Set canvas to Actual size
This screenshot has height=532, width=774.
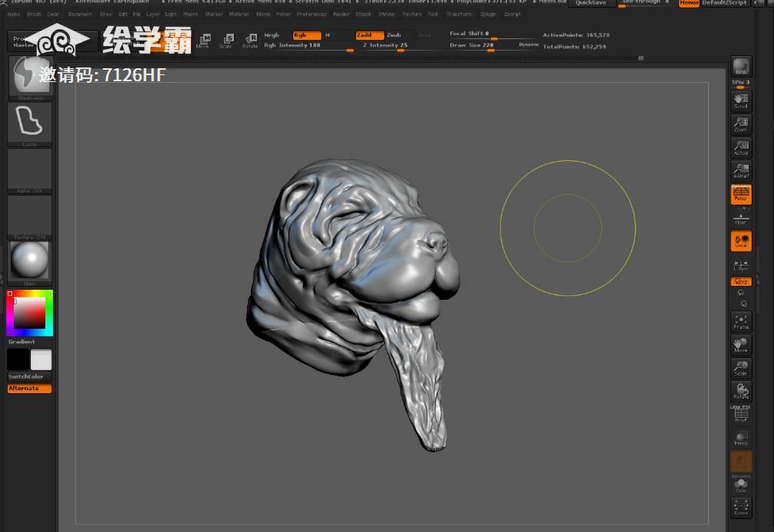[740, 147]
